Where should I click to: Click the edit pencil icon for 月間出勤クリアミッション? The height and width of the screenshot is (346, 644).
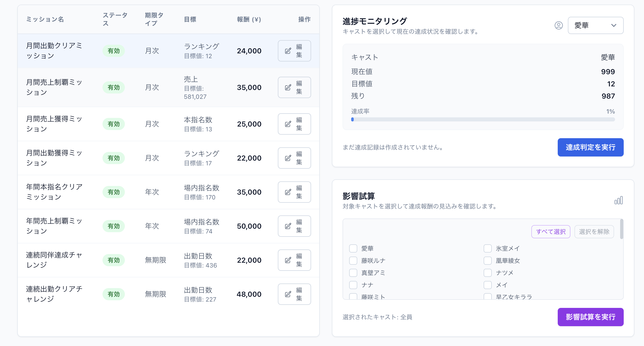(287, 51)
